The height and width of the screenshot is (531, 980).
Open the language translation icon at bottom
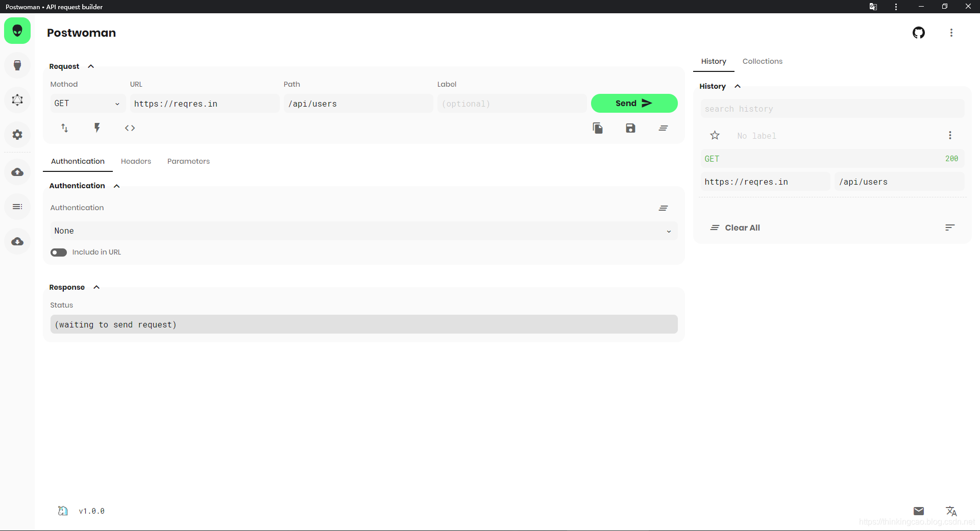(x=951, y=511)
